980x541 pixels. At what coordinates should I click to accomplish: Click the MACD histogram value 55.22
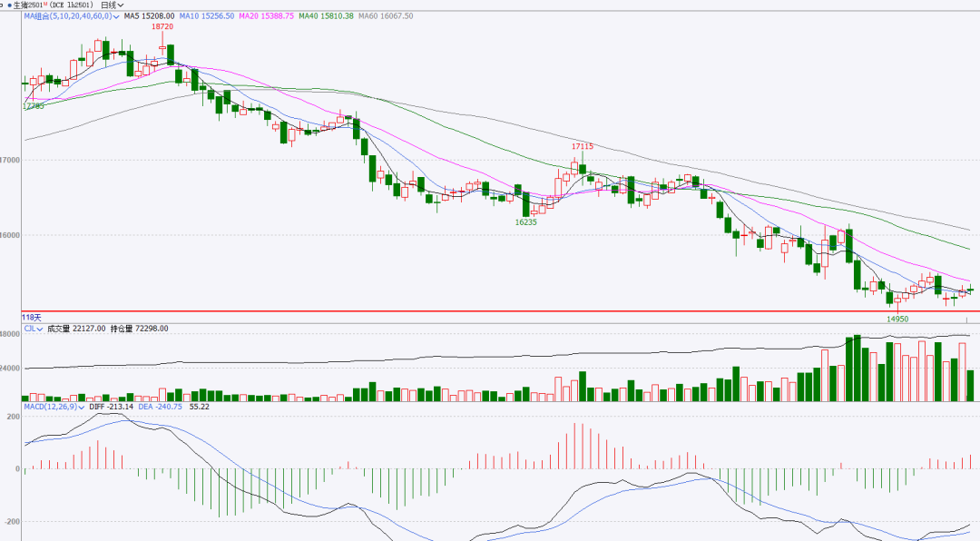pyautogui.click(x=200, y=407)
